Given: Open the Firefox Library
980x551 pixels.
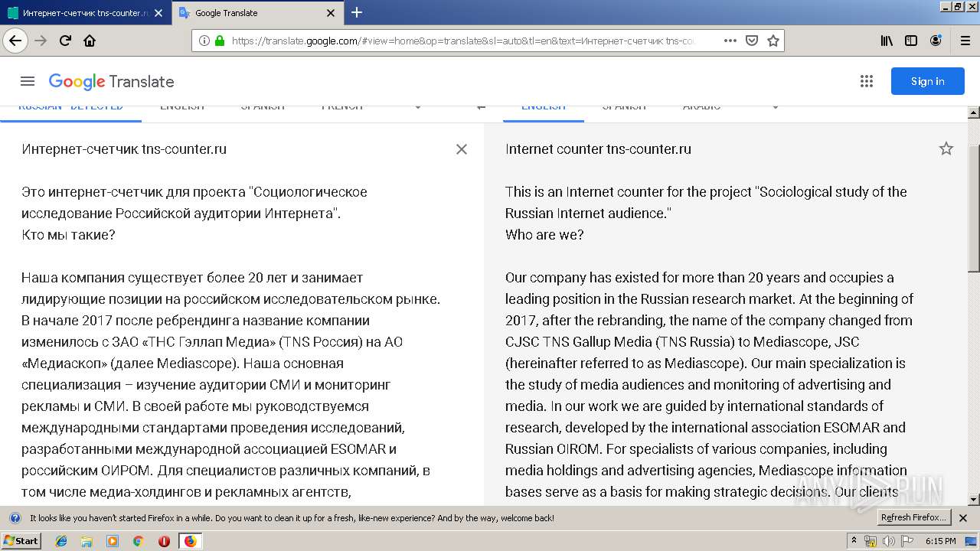Looking at the screenshot, I should [887, 41].
